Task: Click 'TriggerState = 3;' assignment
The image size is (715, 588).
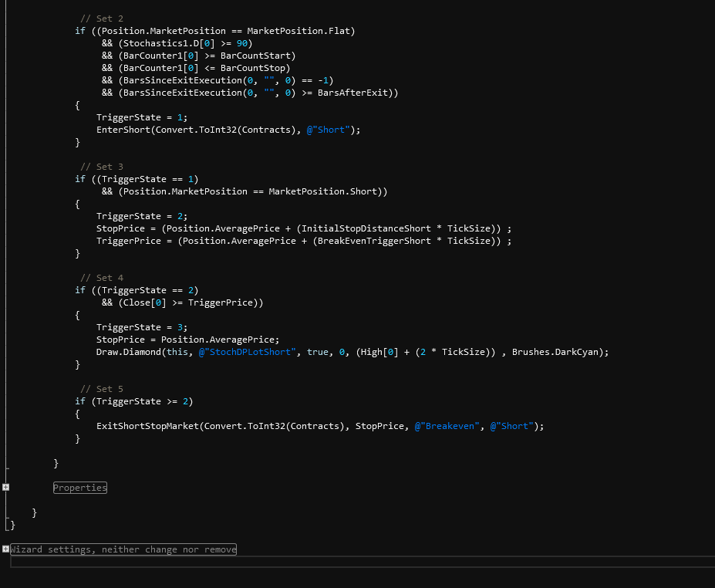Action: [x=142, y=327]
